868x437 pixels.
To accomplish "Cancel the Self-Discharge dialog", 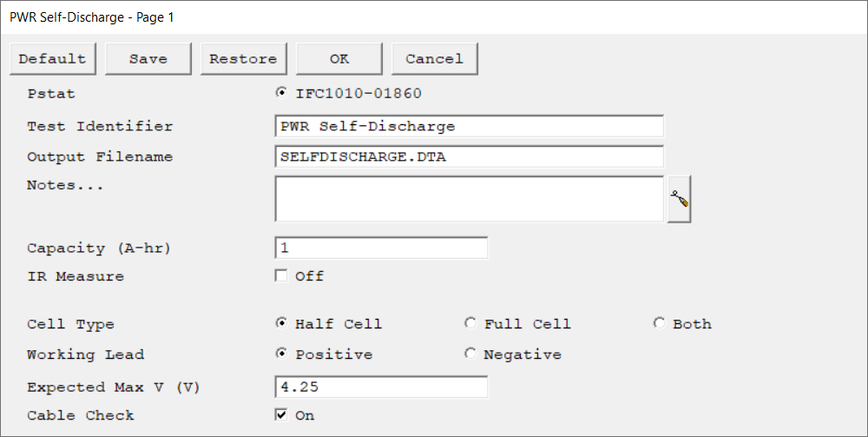I will click(x=435, y=59).
